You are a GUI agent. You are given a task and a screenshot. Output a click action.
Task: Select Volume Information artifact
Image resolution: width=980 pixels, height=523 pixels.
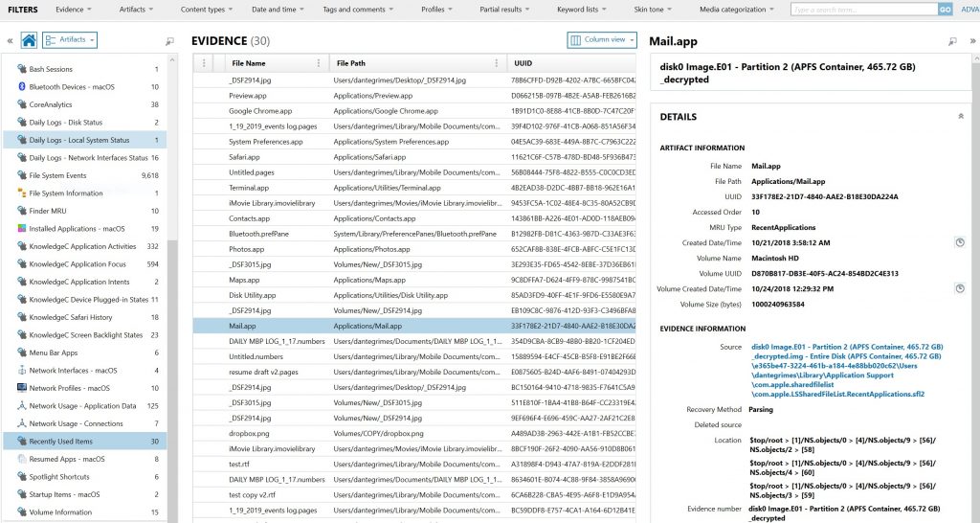point(85,512)
